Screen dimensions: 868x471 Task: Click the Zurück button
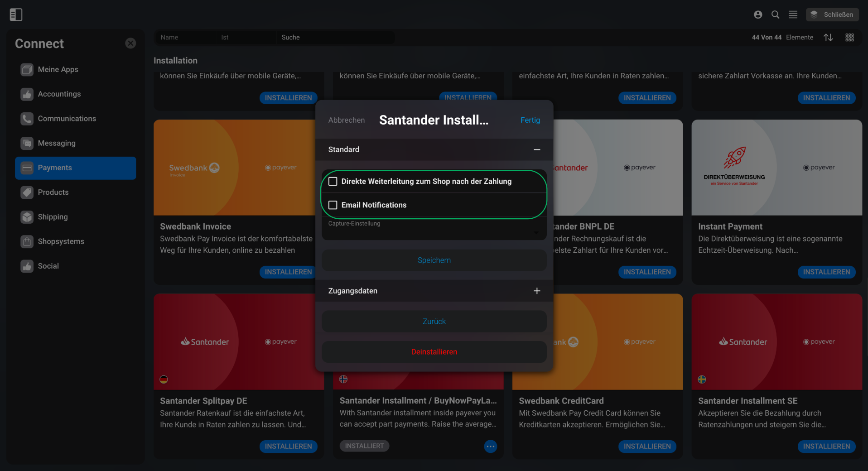434,322
